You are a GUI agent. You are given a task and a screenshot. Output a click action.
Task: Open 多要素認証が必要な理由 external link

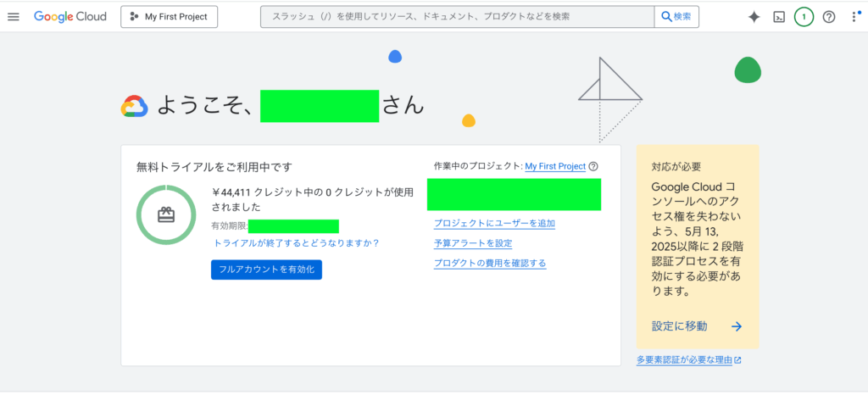pyautogui.click(x=688, y=360)
